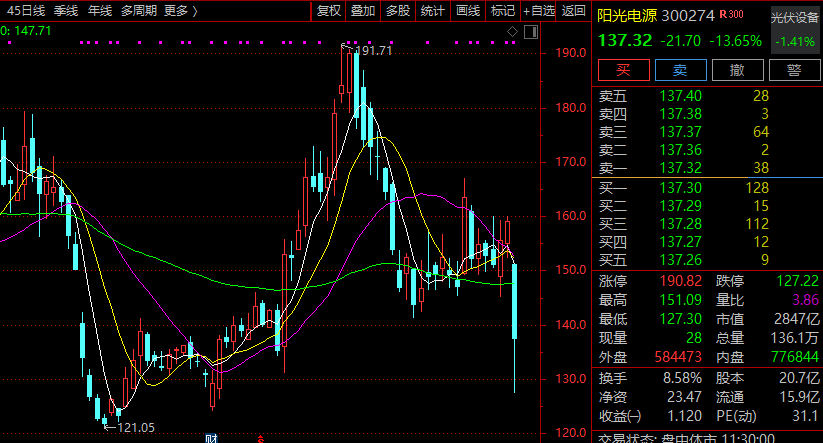Viewport: 823px width, 443px height.
Task: Select 卖四 price 137.38
Action: pyautogui.click(x=680, y=114)
